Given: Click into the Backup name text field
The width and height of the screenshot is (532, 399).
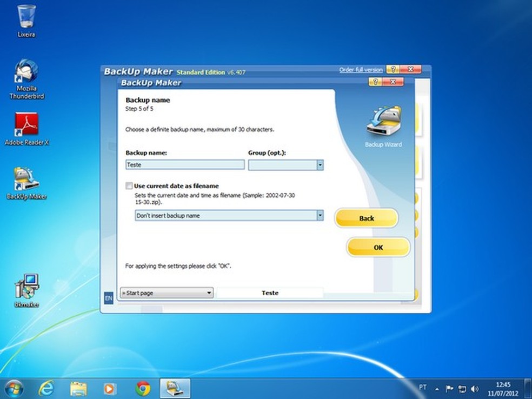Looking at the screenshot, I should 185,165.
